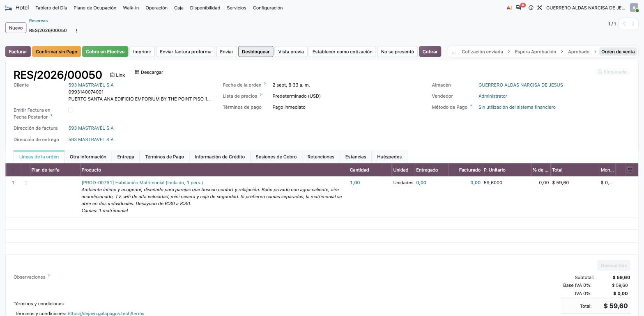The image size is (644, 316).
Task: Click the help mark beside Lista de precios
Action: click(x=260, y=95)
